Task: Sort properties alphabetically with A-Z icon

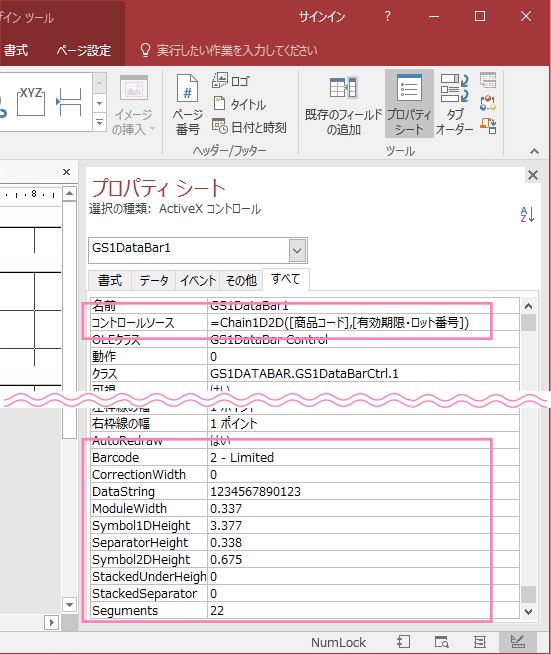Action: click(527, 214)
